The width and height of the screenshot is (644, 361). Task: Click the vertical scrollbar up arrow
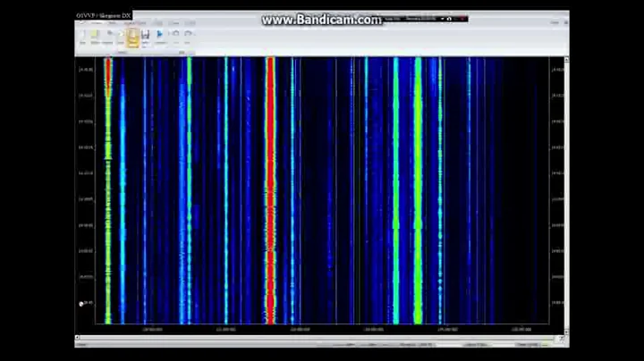[x=566, y=60]
